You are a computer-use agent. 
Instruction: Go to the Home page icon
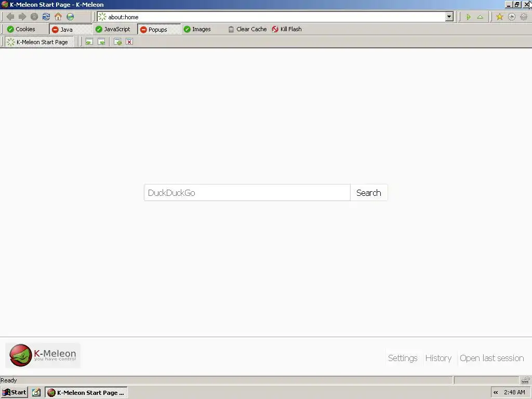pyautogui.click(x=58, y=17)
